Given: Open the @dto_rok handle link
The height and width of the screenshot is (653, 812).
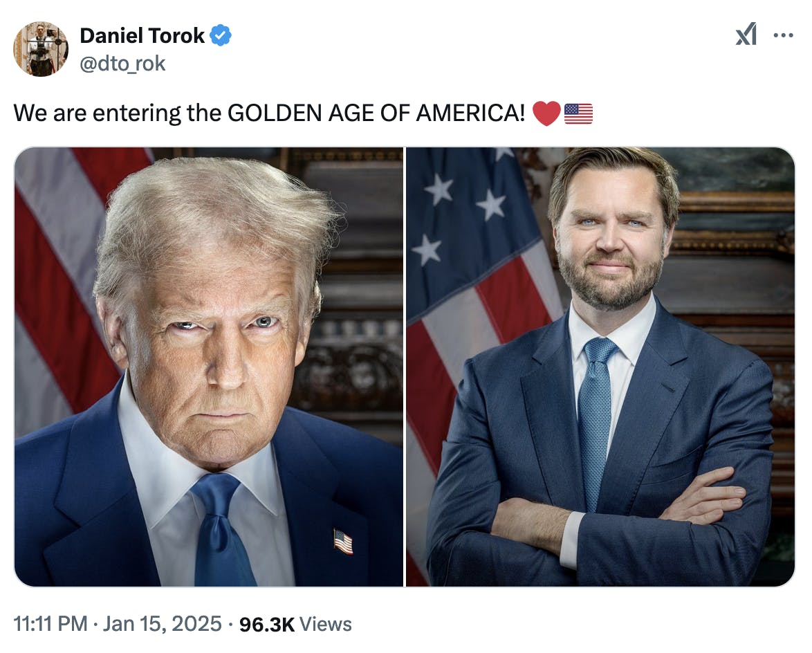Looking at the screenshot, I should 123,63.
